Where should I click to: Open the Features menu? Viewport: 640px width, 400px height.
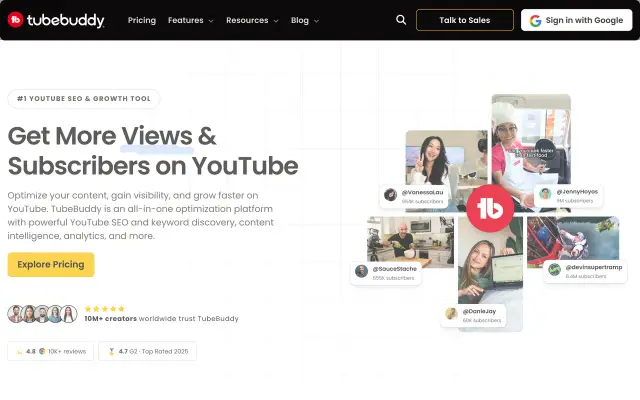tap(191, 20)
